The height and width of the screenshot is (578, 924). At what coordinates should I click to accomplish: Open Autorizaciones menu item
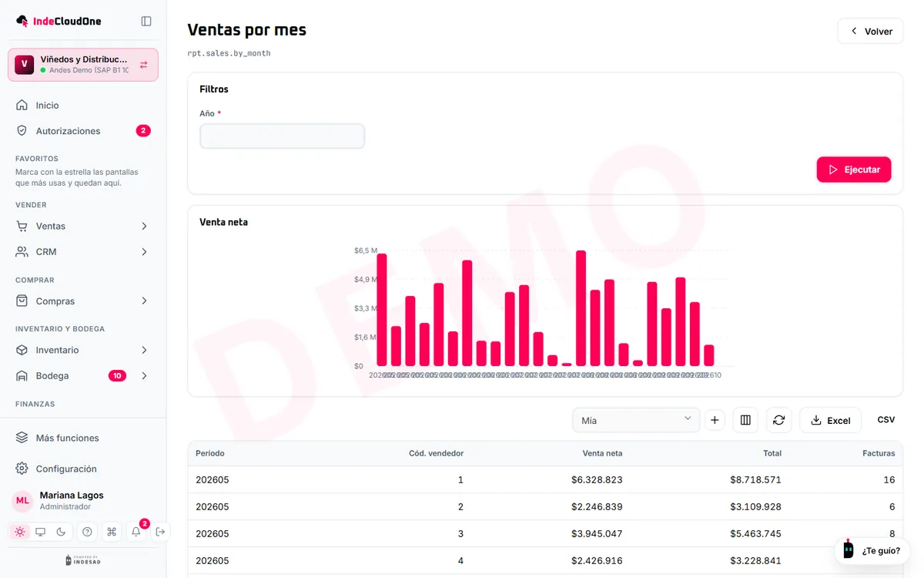click(83, 131)
